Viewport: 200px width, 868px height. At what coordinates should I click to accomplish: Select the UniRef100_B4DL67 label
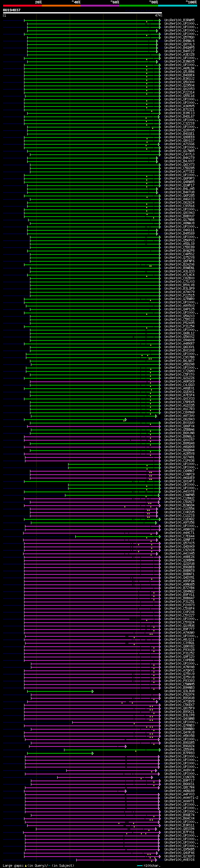(x=179, y=117)
